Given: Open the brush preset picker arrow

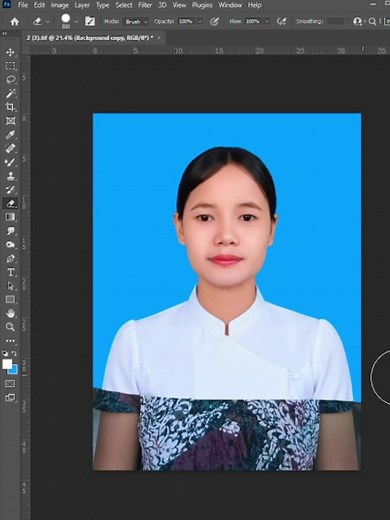Looking at the screenshot, I should coord(76,22).
